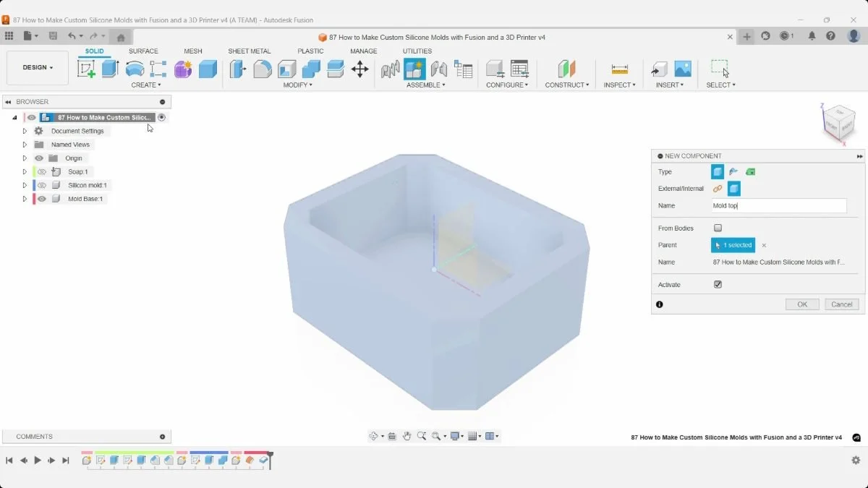Click the Select tool icon
The height and width of the screenshot is (488, 868).
coord(720,68)
